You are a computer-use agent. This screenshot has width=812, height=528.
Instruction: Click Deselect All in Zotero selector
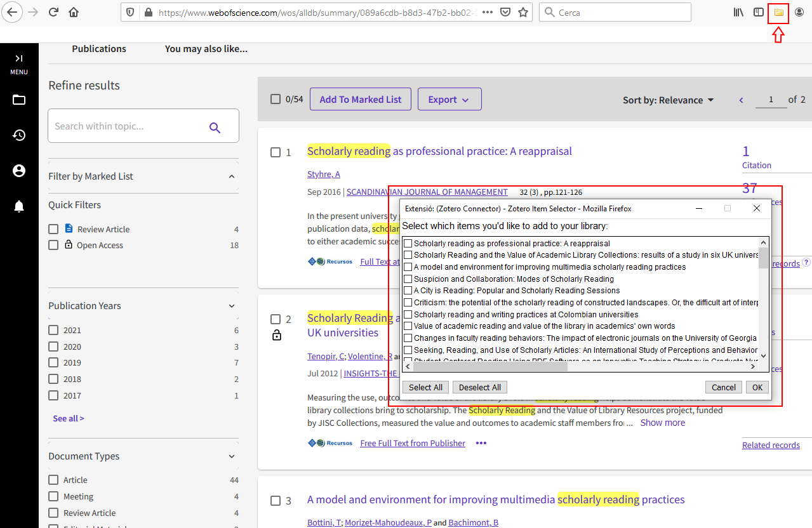point(480,387)
